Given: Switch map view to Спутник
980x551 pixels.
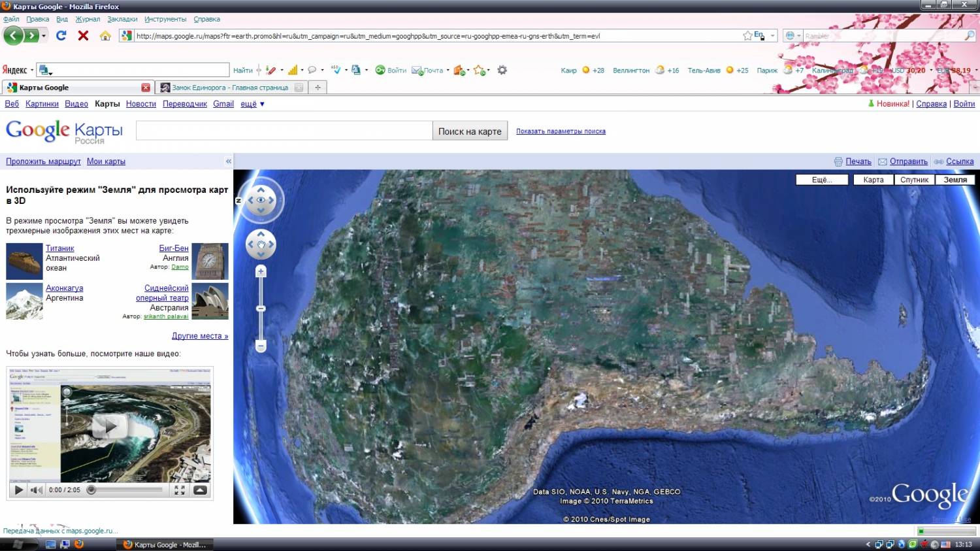Looking at the screenshot, I should [x=914, y=180].
